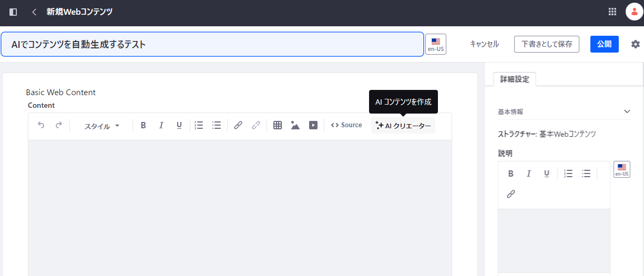The width and height of the screenshot is (644, 276).
Task: Go back using the left chevron arrow
Action: 34,12
